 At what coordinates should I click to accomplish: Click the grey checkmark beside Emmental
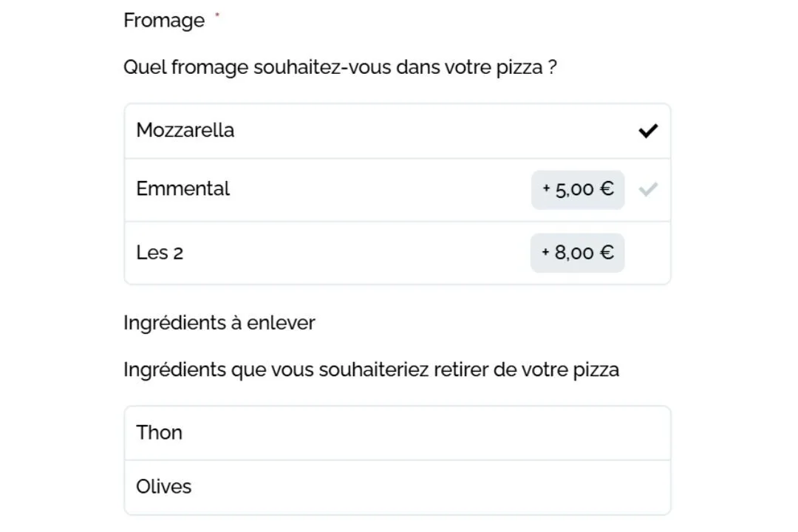[x=648, y=189]
